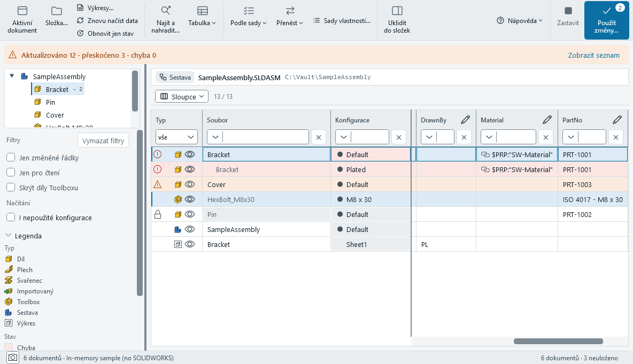
Task: Toggle eye visibility on HexBolt_M8x30 row
Action: [190, 199]
